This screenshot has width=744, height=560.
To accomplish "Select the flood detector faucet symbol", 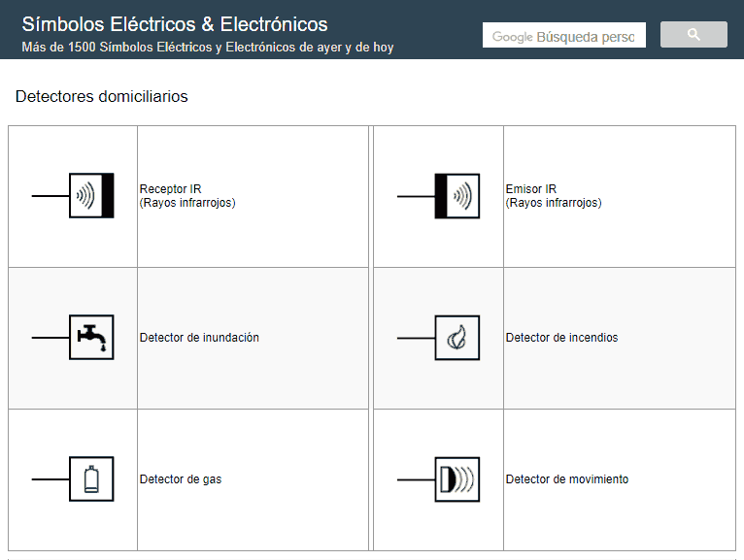I will coord(91,338).
